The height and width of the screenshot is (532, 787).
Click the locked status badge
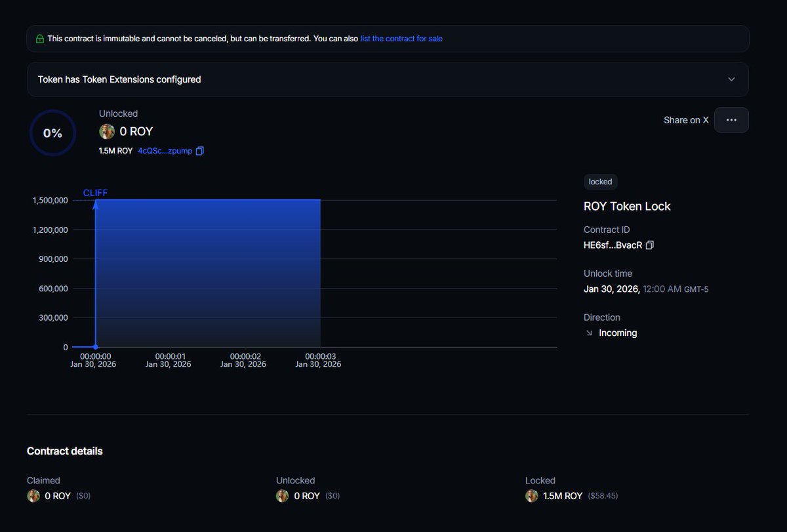tap(600, 182)
